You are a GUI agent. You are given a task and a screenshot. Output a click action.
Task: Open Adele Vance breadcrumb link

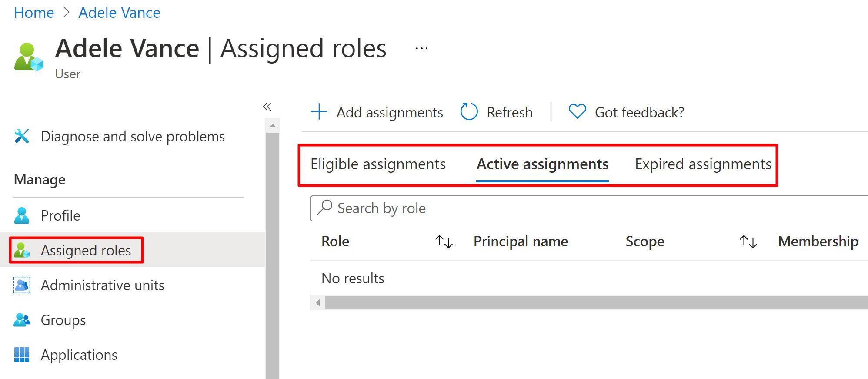[x=119, y=13]
